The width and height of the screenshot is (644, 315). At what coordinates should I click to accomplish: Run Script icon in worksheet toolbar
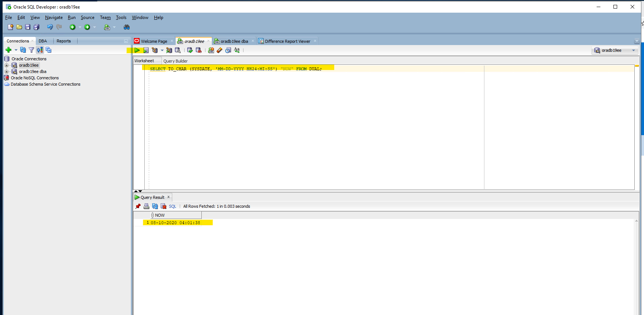146,50
